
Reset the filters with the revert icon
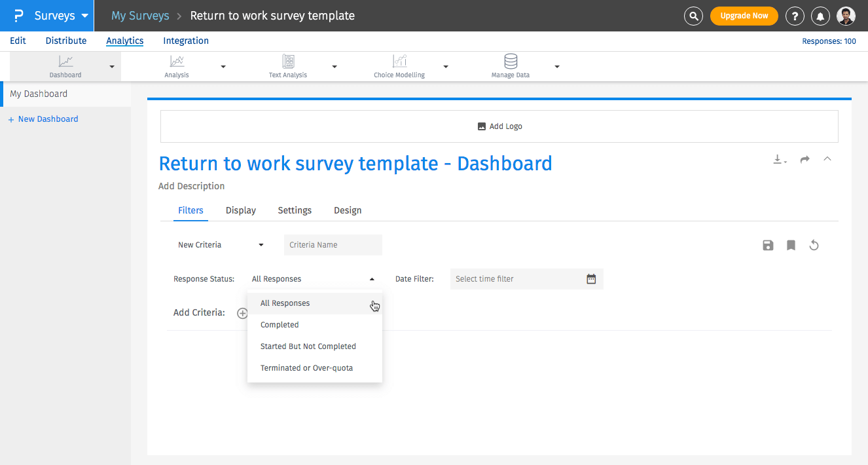click(x=814, y=245)
